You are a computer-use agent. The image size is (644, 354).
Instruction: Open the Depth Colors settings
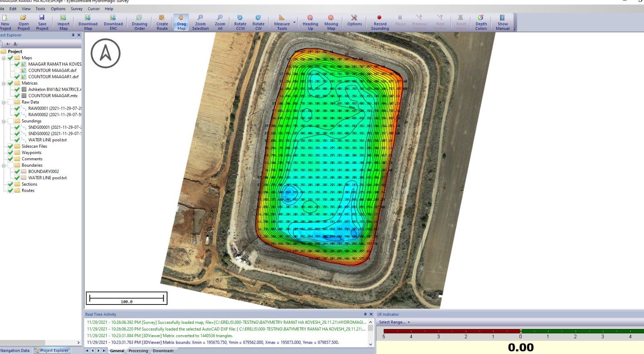pos(481,23)
